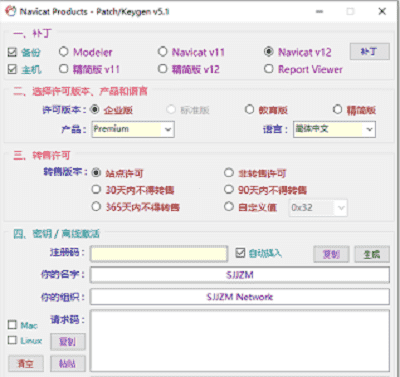Click the 复制 button next to 注册码
400x377 pixels.
pyautogui.click(x=331, y=254)
